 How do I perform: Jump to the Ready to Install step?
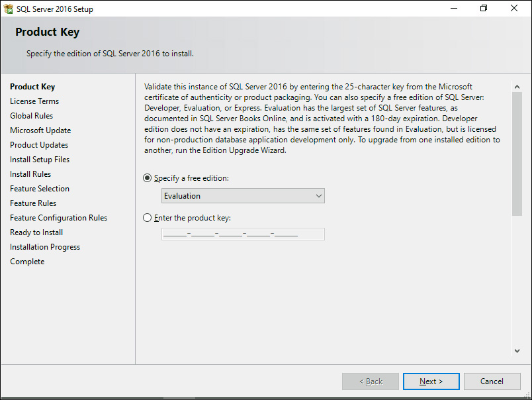[x=36, y=232]
